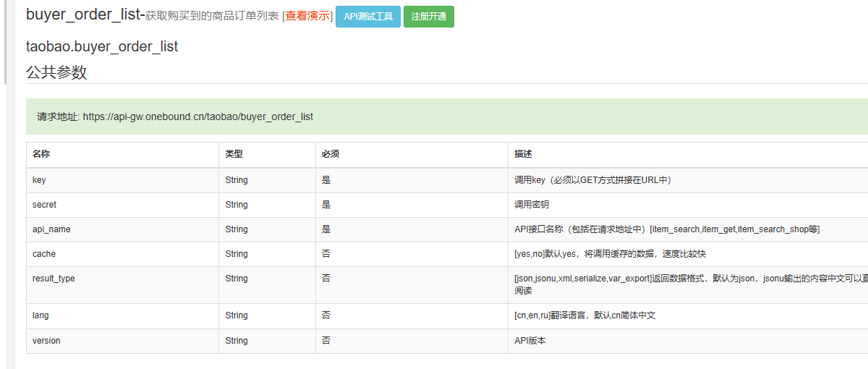Click the buyer_order_list page title
The image size is (868, 369).
click(x=85, y=14)
